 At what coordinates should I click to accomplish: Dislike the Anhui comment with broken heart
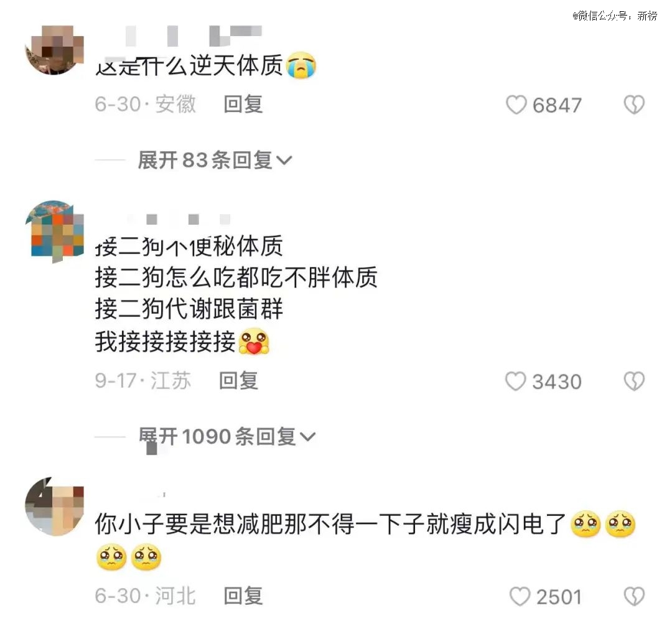(634, 105)
